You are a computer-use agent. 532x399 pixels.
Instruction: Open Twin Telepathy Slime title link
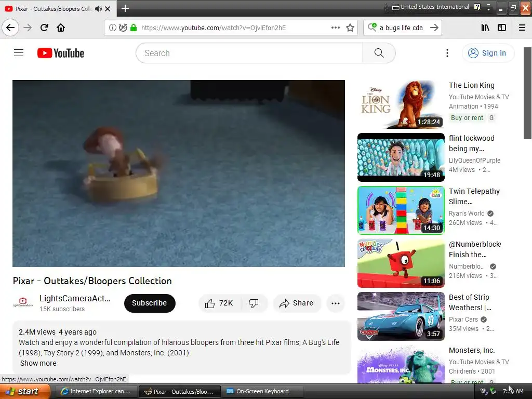474,196
